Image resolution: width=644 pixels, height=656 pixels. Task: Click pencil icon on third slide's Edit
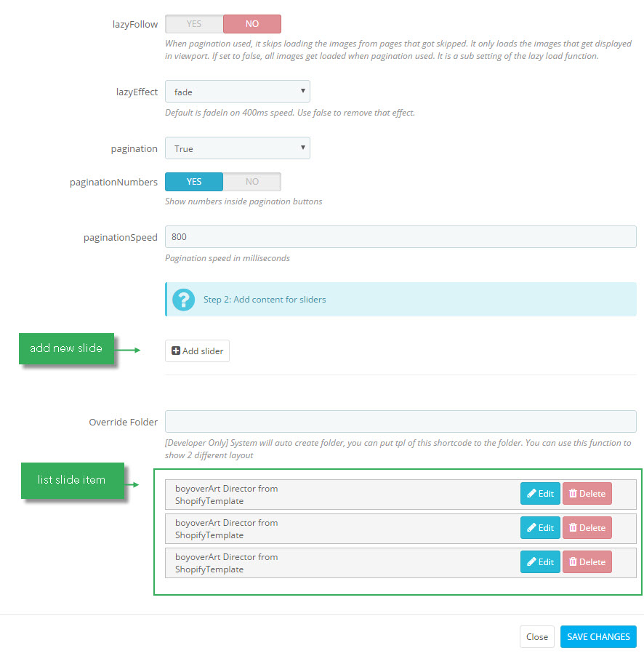[531, 562]
